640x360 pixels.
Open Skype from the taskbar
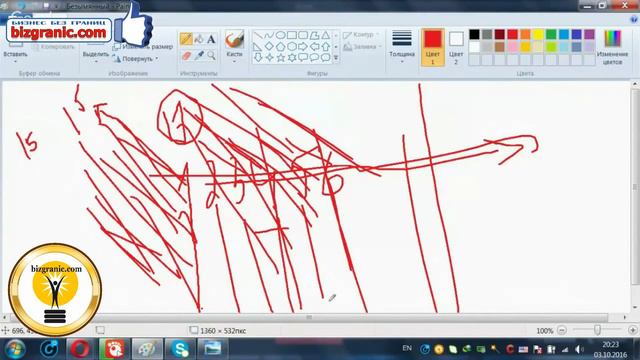(x=180, y=349)
